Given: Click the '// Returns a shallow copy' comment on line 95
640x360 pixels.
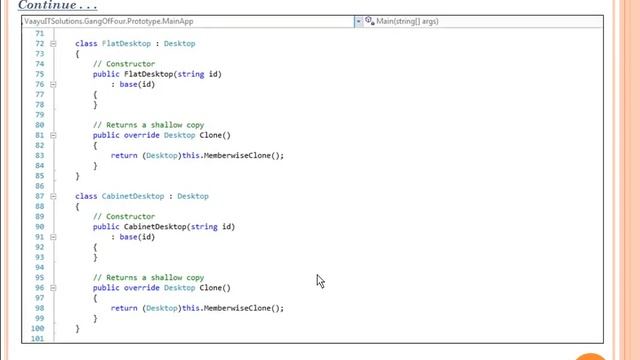Looking at the screenshot, I should pos(149,278).
